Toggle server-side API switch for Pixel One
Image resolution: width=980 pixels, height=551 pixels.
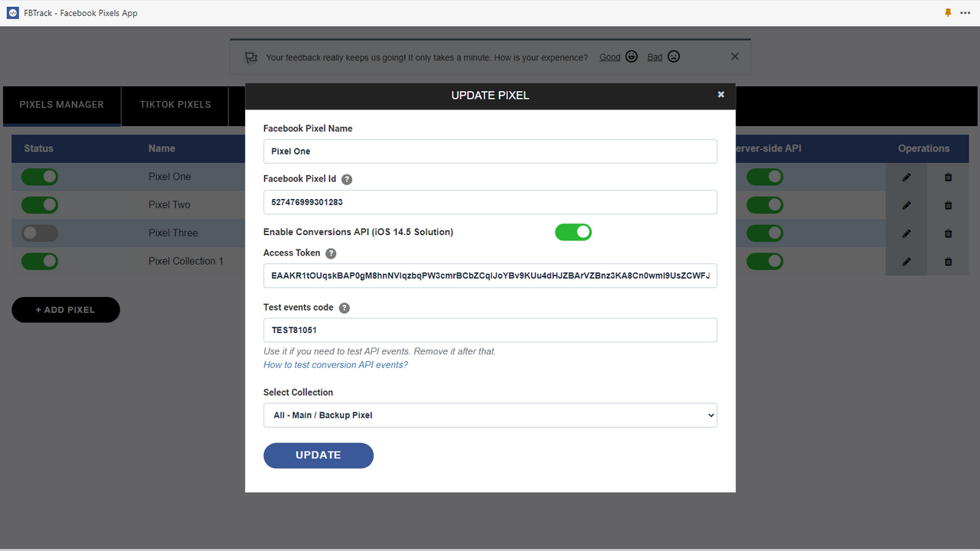coord(765,177)
